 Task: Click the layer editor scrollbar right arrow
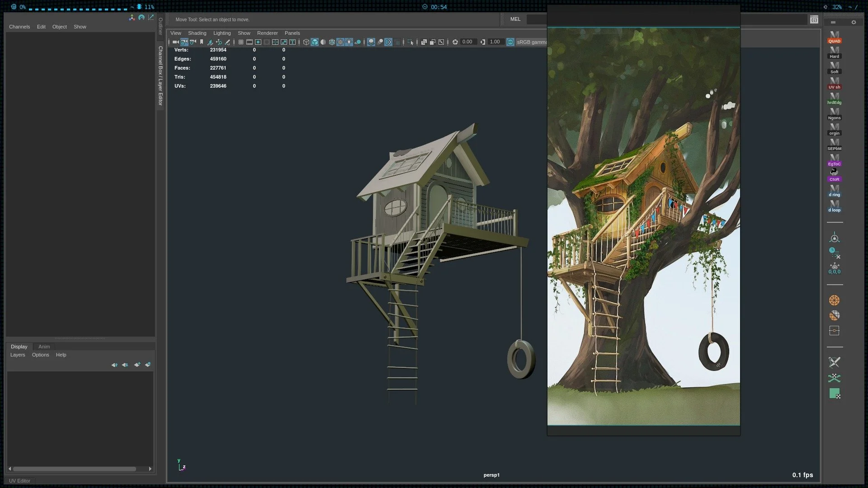150,469
